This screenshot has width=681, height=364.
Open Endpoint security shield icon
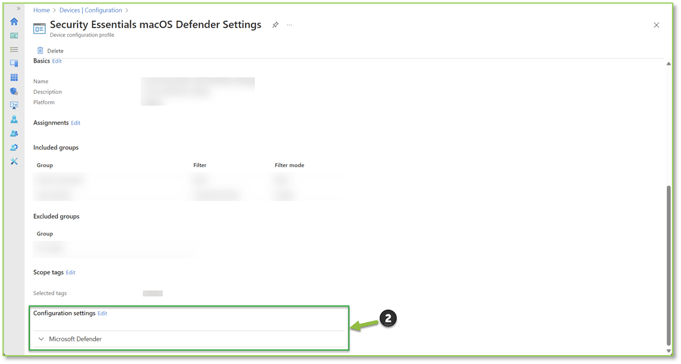(x=14, y=91)
